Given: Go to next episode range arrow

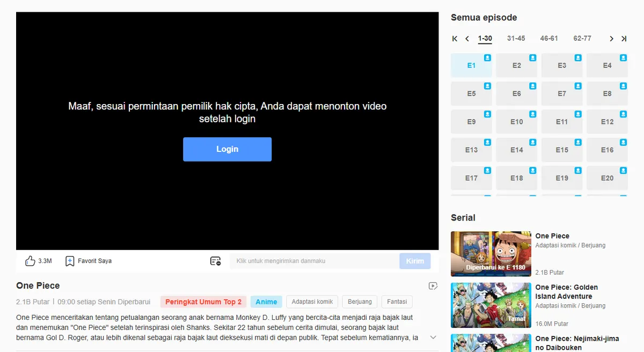Looking at the screenshot, I should (611, 39).
